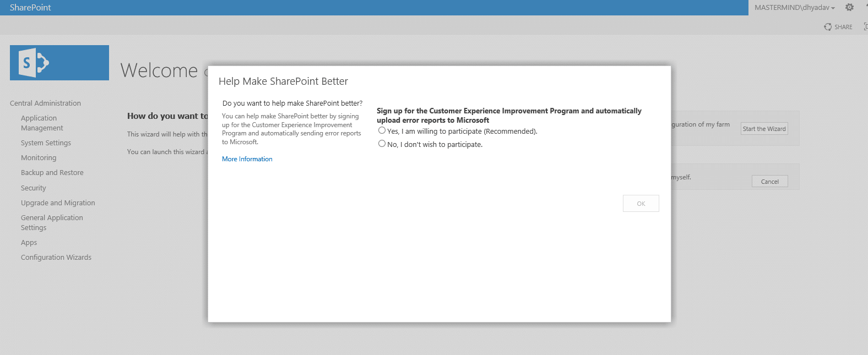868x355 pixels.
Task: Open Security in the left navigation
Action: 34,188
